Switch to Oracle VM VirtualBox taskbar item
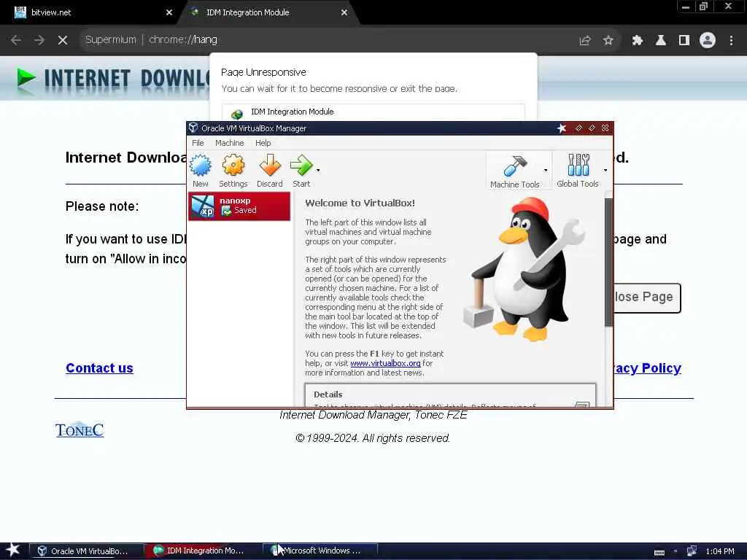747x560 pixels. [x=86, y=551]
